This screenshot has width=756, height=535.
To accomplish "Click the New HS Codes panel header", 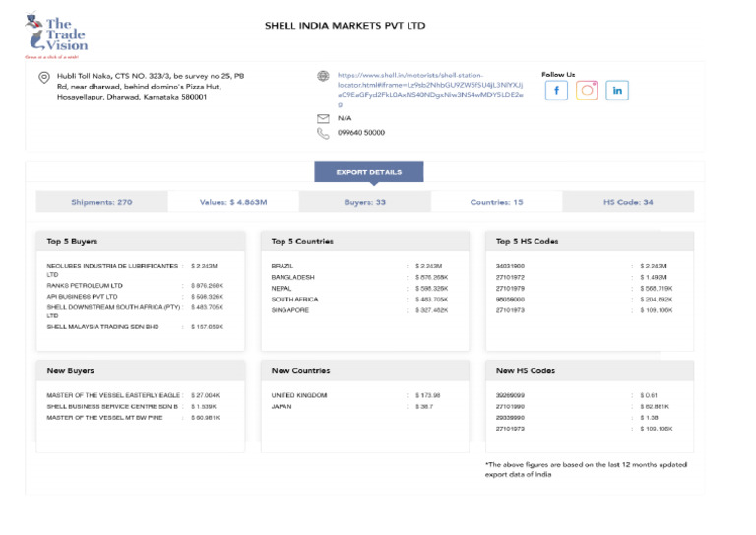I will pyautogui.click(x=591, y=371).
